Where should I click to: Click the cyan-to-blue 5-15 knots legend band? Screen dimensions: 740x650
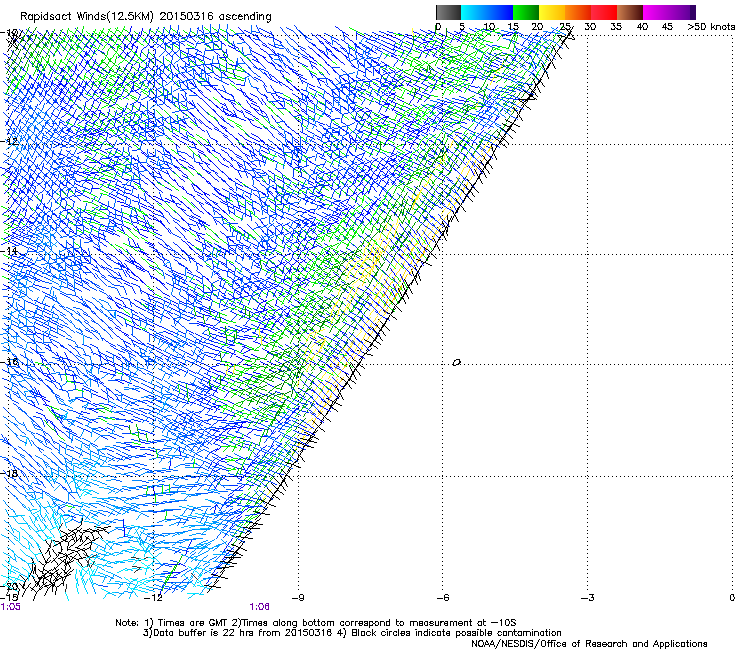click(x=487, y=12)
